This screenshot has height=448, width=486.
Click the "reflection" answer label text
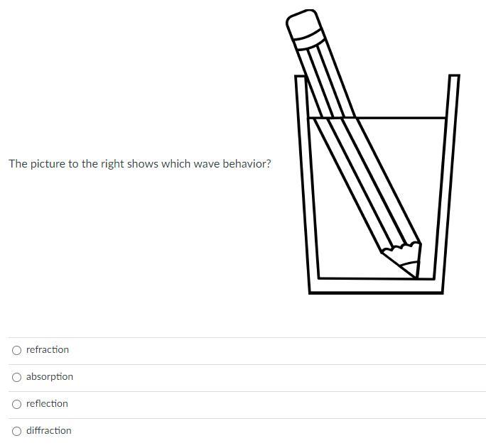pos(47,404)
